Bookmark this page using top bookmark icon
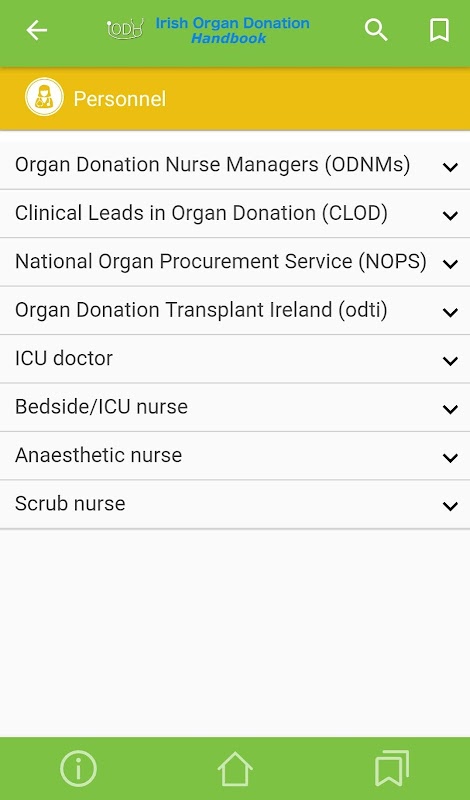This screenshot has width=470, height=800. pyautogui.click(x=439, y=30)
